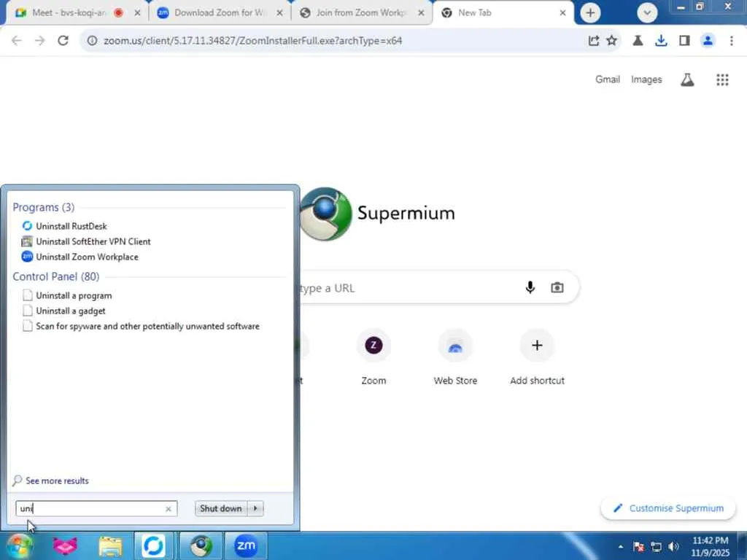Click Customise Supermium button
Image resolution: width=747 pixels, height=560 pixels.
coord(668,508)
